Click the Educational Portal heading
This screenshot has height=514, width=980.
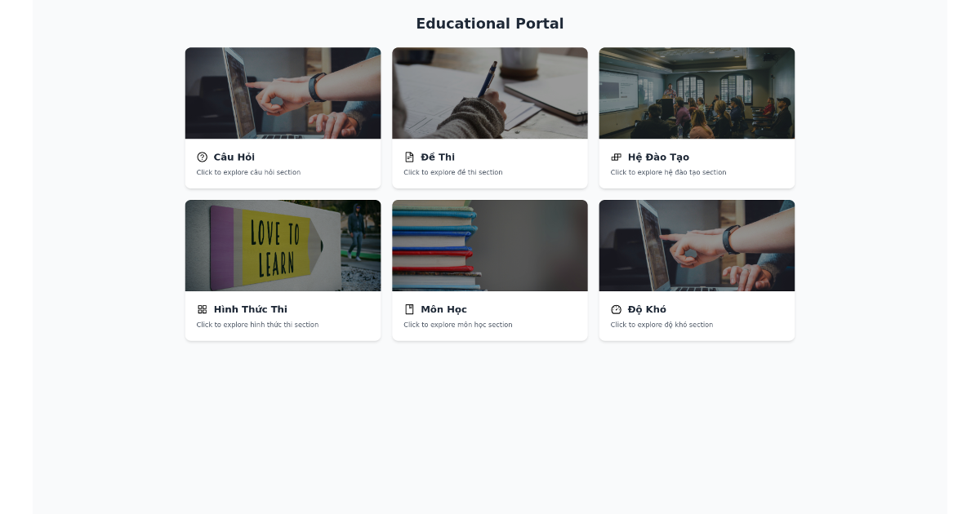tap(490, 24)
